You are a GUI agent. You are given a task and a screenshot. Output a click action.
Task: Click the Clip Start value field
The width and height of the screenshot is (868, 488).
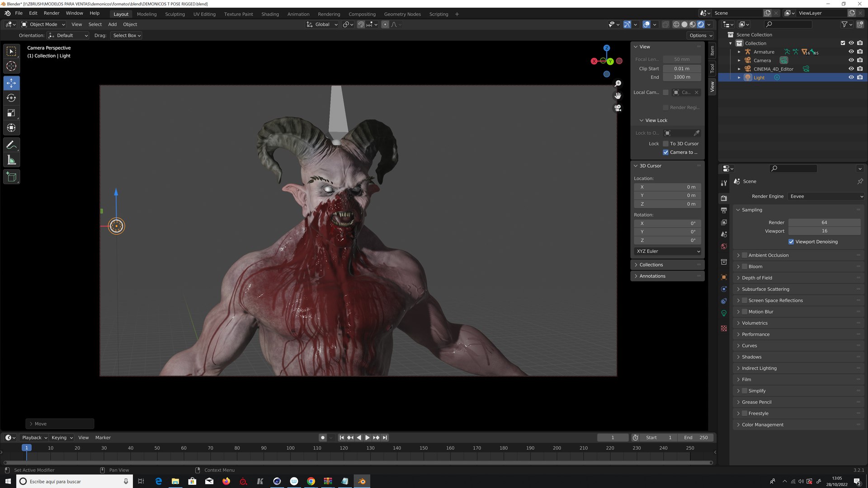[x=682, y=69]
